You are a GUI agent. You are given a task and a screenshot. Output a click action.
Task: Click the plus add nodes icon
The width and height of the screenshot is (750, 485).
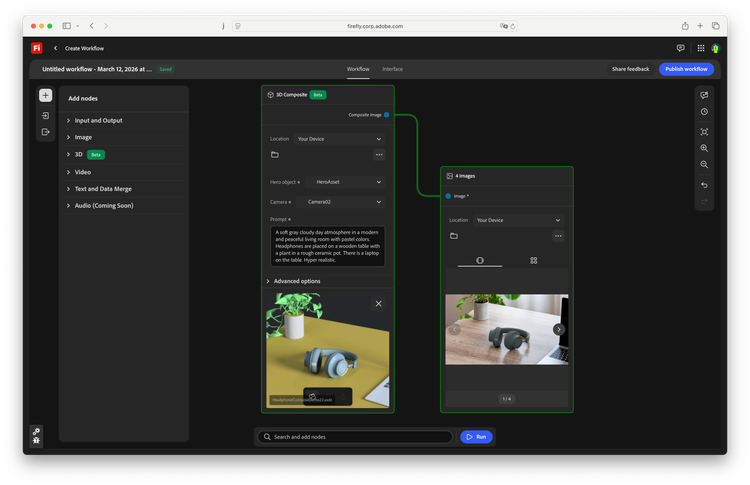[45, 96]
